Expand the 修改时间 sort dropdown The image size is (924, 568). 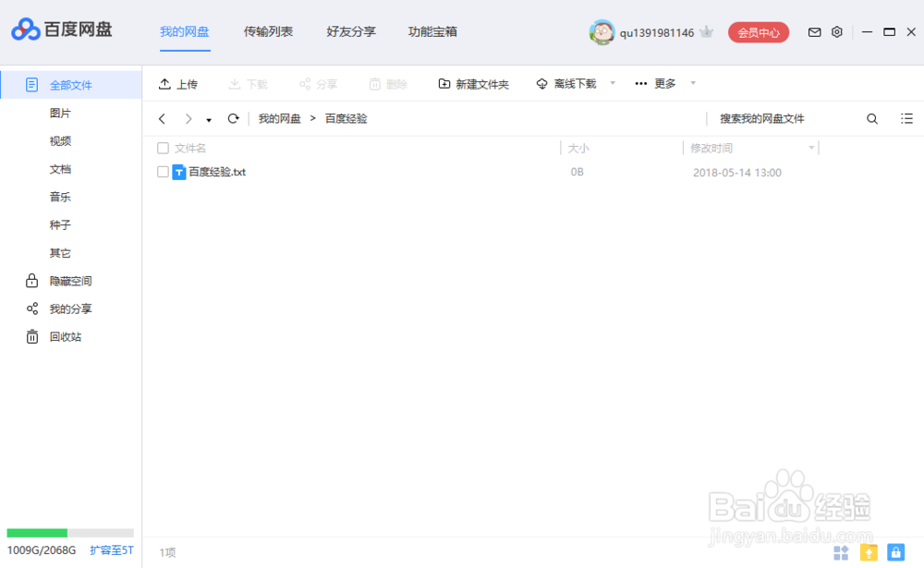point(812,148)
